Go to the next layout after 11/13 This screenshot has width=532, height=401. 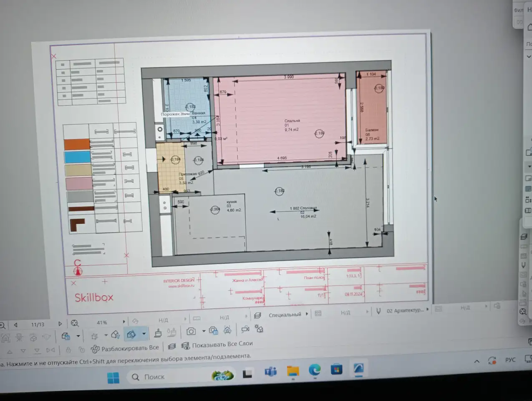coord(60,324)
